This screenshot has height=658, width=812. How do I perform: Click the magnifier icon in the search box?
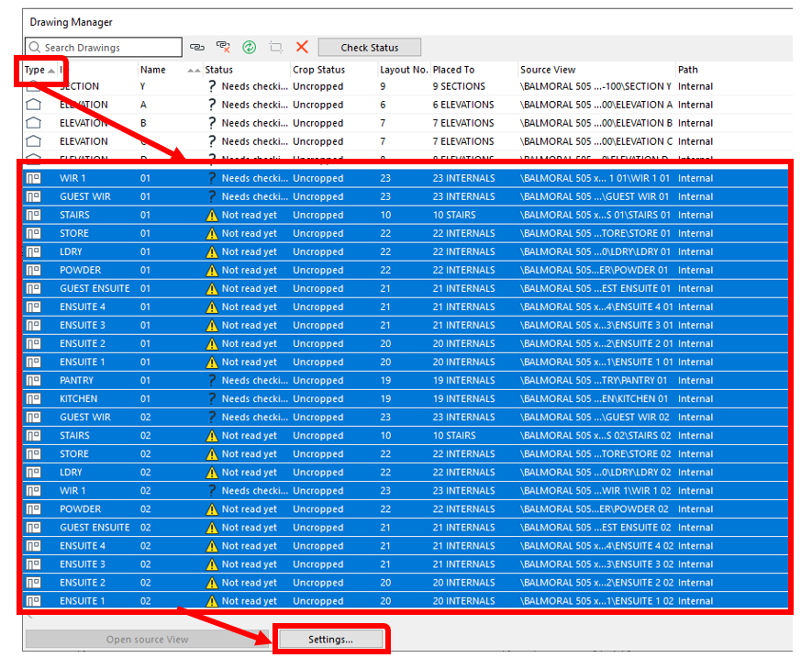coord(35,47)
